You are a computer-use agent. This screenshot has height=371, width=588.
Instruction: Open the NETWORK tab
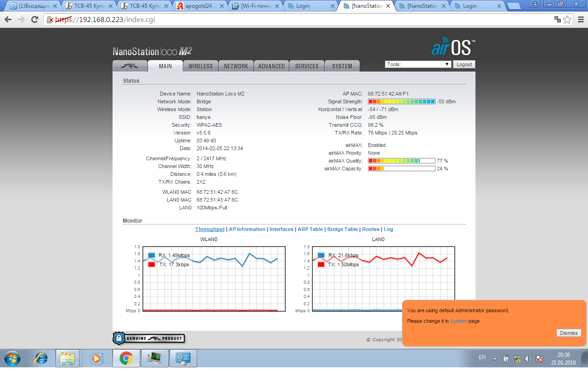click(236, 66)
